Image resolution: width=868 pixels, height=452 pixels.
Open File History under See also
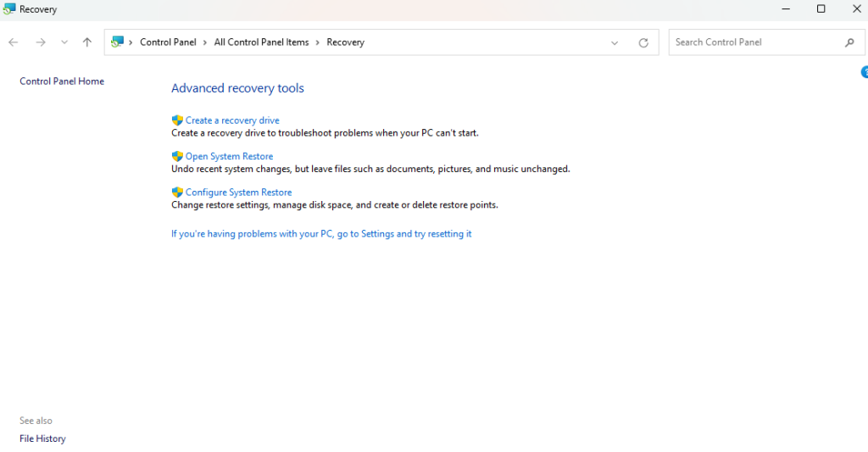(x=42, y=438)
